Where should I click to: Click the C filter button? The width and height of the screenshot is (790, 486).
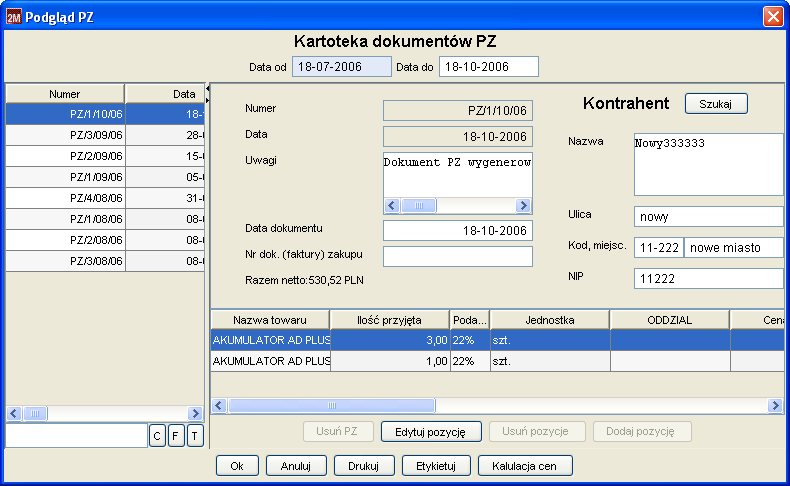pos(157,436)
